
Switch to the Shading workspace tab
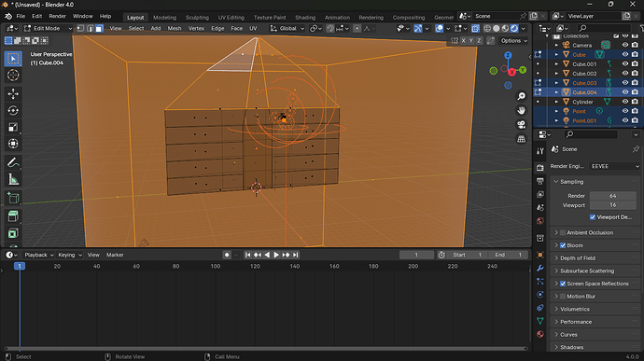(305, 17)
